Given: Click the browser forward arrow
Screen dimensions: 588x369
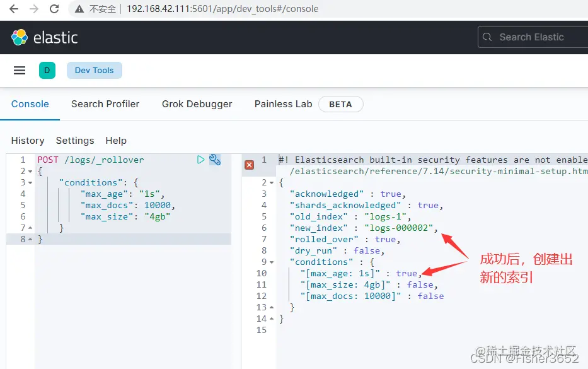Looking at the screenshot, I should coord(34,9).
